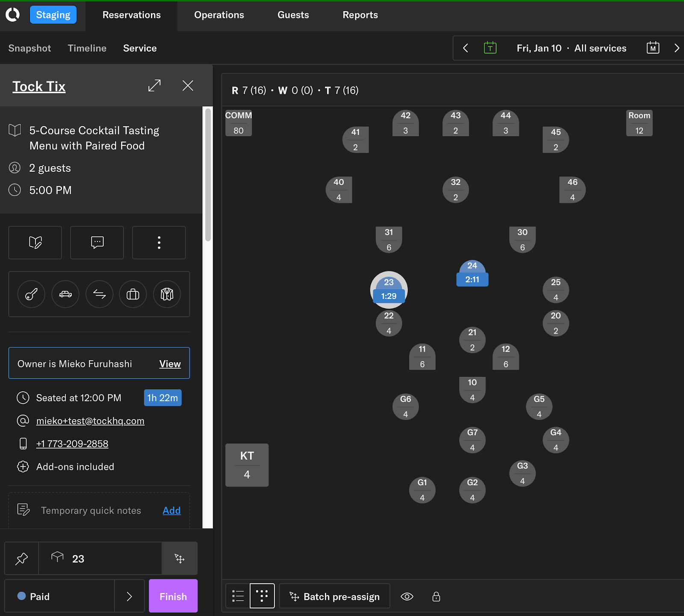Open the menu book icon in side panel

[35, 243]
